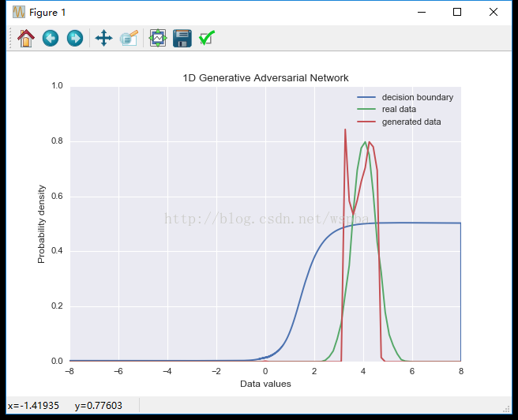Click the 'Data values' x-axis label
Viewport: 518px width, 420px height.
(265, 384)
